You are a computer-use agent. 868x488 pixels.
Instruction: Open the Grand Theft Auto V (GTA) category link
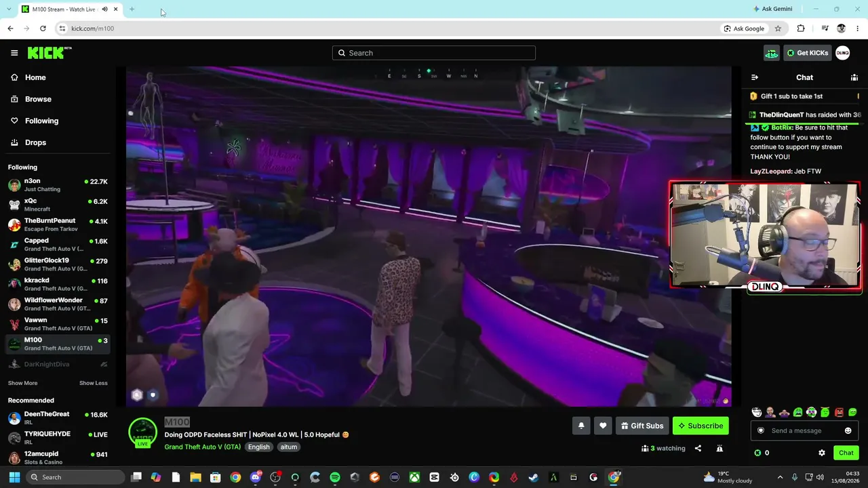[x=202, y=447]
